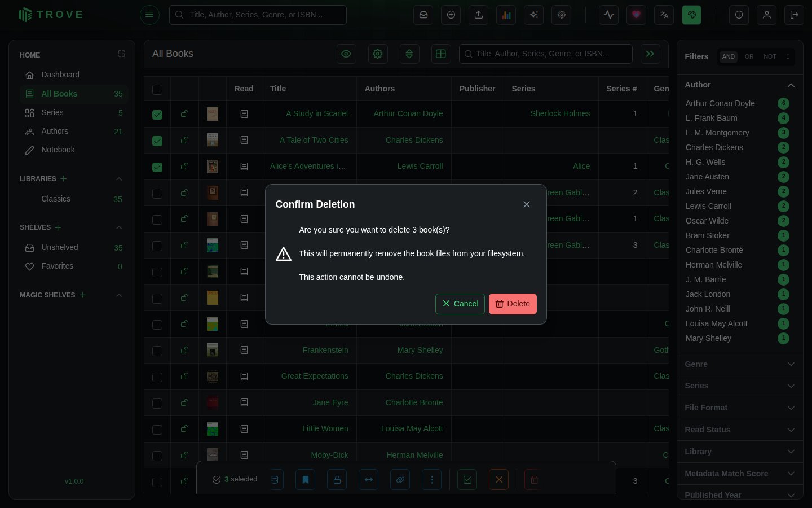Viewport: 812px width, 508px height.
Task: Expand the Library filter section
Action: coord(740,452)
